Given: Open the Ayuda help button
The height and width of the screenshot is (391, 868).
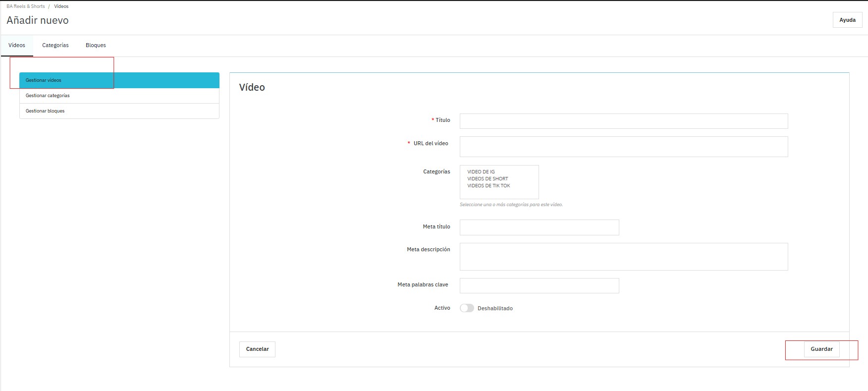Looking at the screenshot, I should (x=847, y=20).
